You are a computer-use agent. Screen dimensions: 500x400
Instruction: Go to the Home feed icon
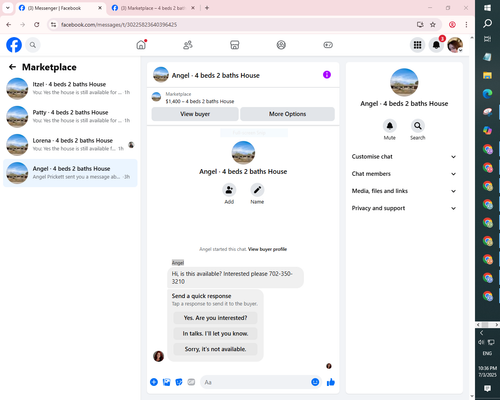click(x=141, y=45)
